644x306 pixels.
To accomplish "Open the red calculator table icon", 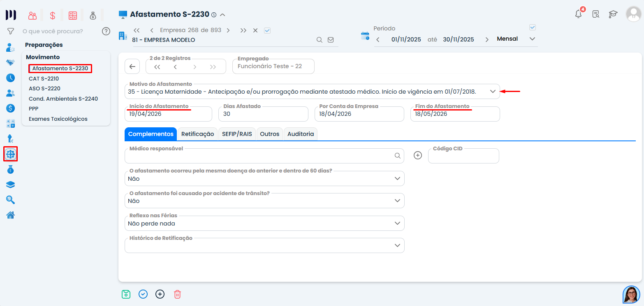I will [x=73, y=16].
